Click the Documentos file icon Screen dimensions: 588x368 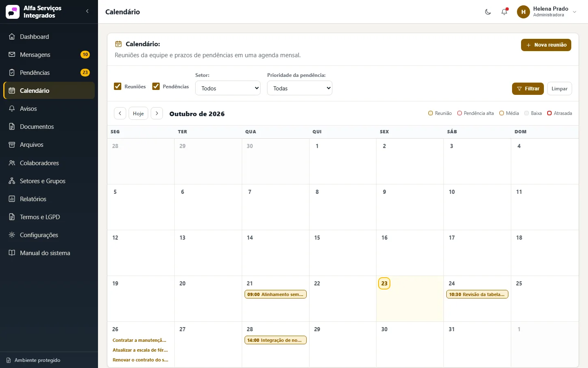[x=12, y=127]
